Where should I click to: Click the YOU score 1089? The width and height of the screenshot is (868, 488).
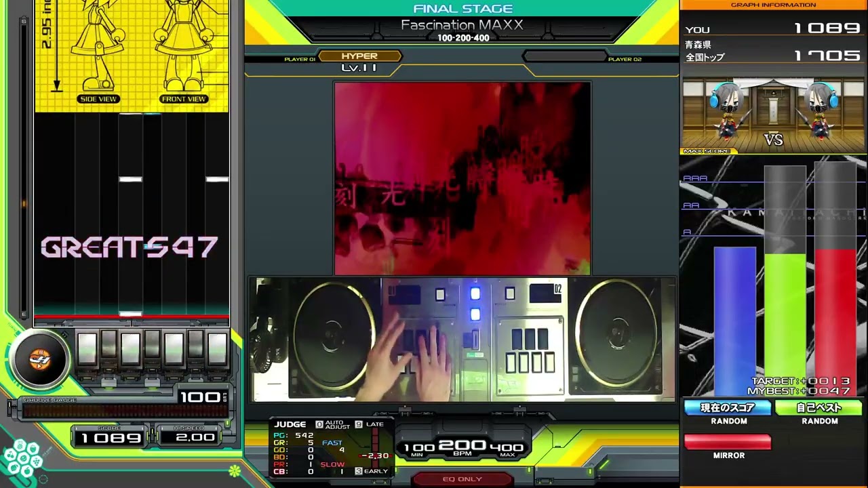[827, 28]
